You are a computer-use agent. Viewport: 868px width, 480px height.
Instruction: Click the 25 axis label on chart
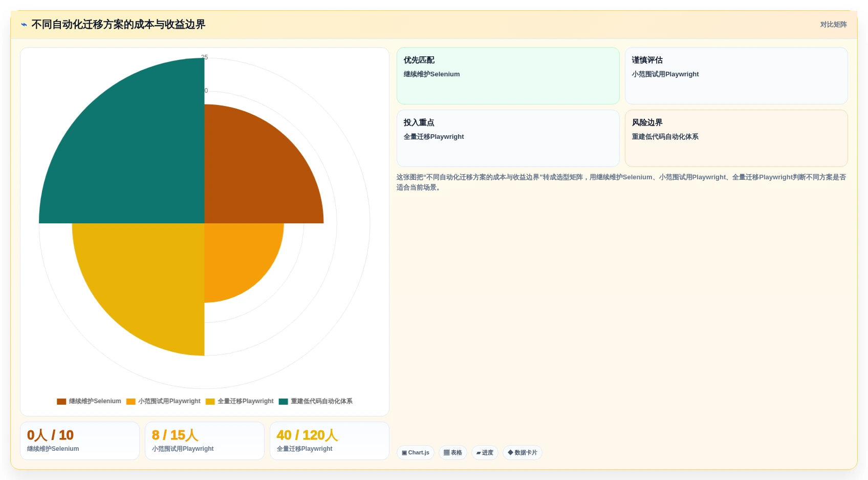point(204,57)
